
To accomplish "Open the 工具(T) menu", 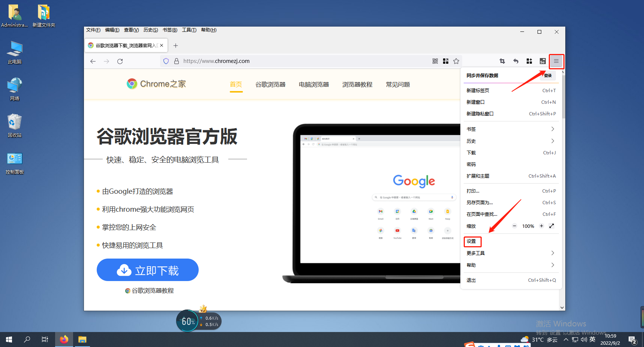I will click(x=189, y=30).
